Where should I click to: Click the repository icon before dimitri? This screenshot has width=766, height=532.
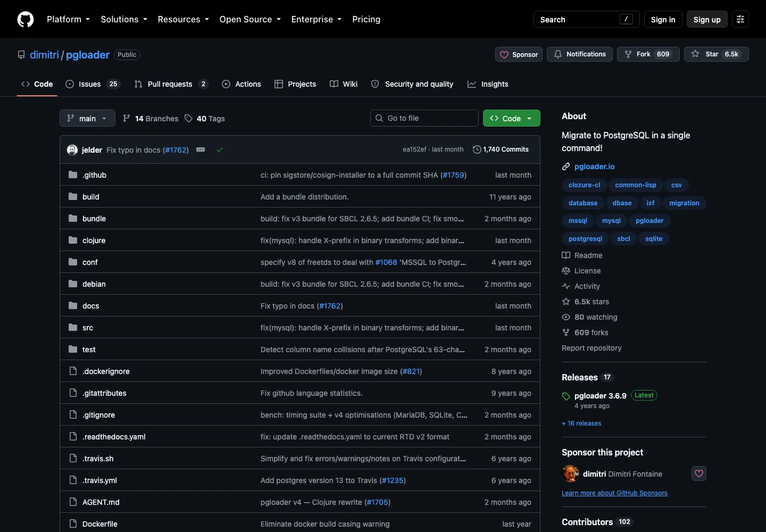point(21,55)
